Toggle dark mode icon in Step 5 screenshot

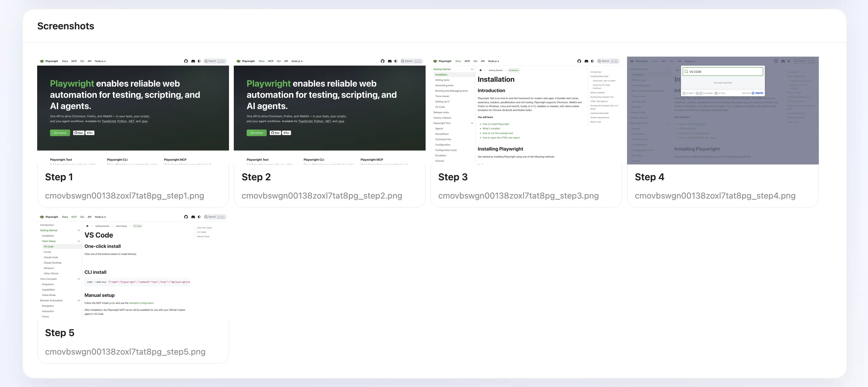point(199,217)
